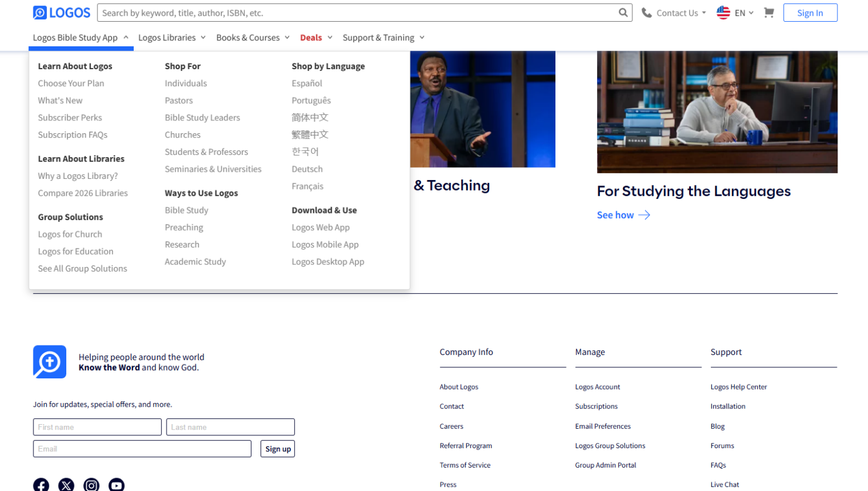Screen dimensions: 868x491
Task: Expand the Contact Us dropdown
Action: pos(680,12)
